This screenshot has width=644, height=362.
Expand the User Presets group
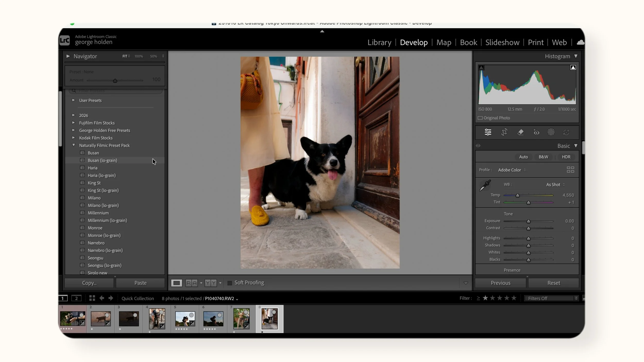click(73, 100)
